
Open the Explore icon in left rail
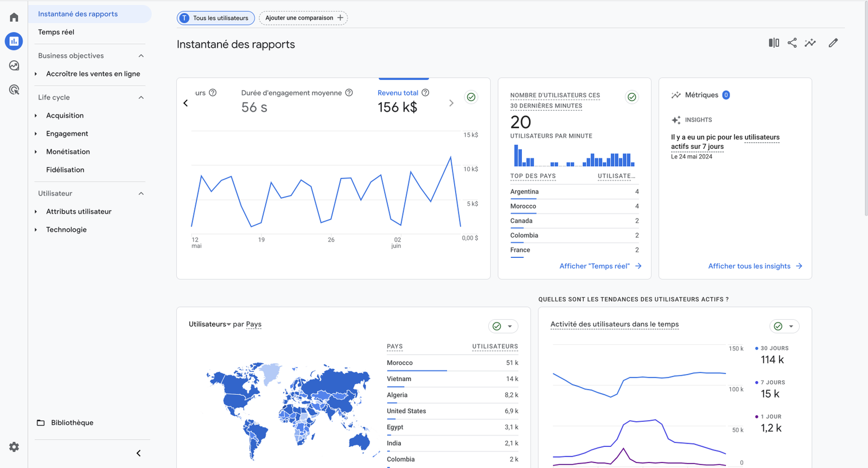point(14,66)
